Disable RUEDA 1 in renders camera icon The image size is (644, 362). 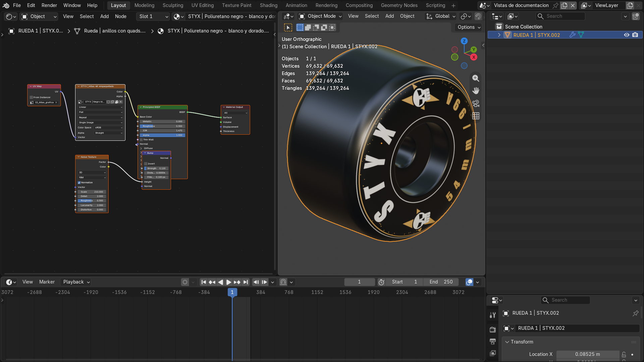pos(635,35)
